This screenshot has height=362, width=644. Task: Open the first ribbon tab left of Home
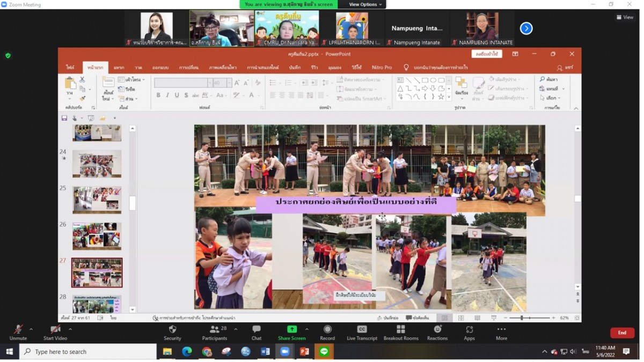click(x=70, y=68)
